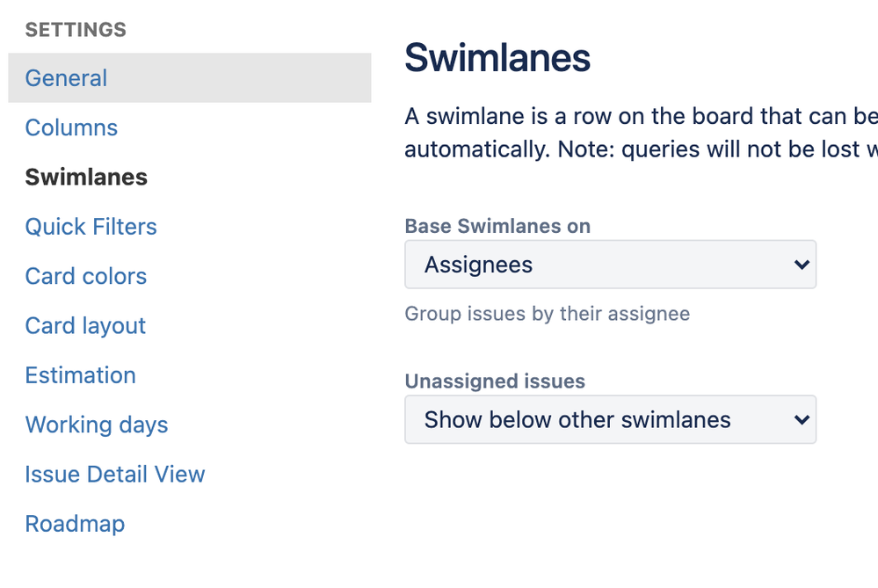
Task: Navigate to Roadmap settings
Action: click(x=75, y=524)
